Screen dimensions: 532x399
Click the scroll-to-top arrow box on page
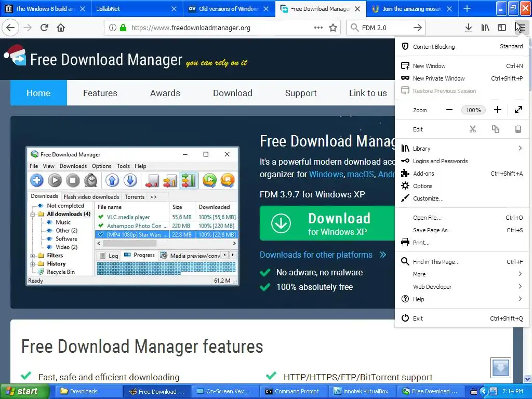click(x=500, y=368)
